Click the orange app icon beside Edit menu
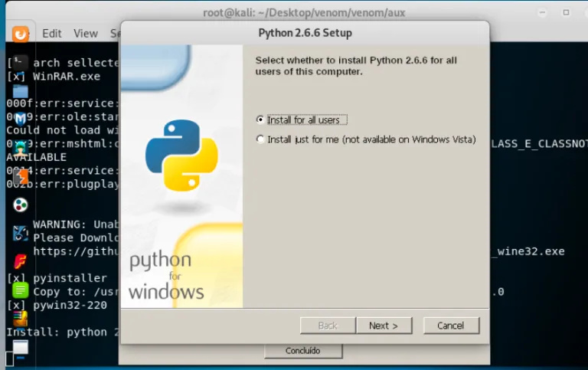588x370 pixels. pyautogui.click(x=21, y=34)
